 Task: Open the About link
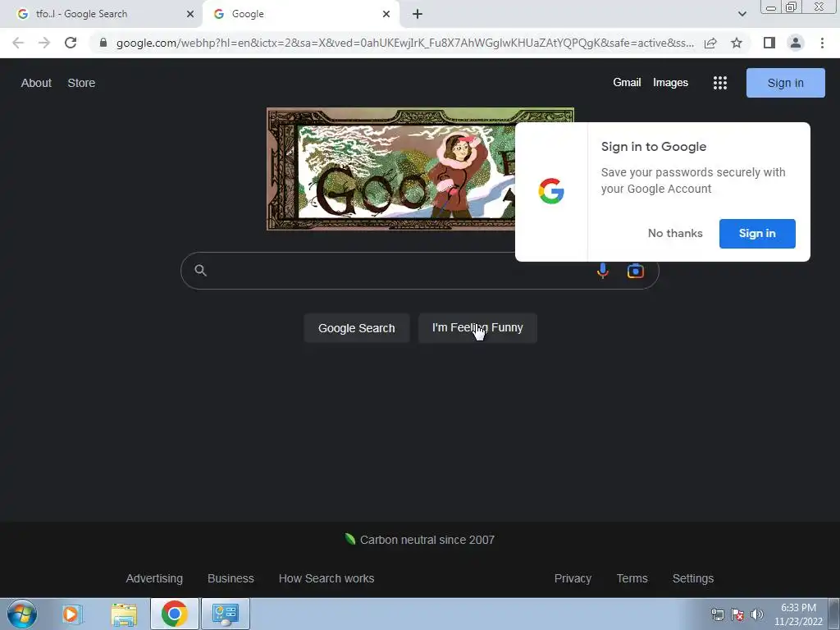pos(36,83)
